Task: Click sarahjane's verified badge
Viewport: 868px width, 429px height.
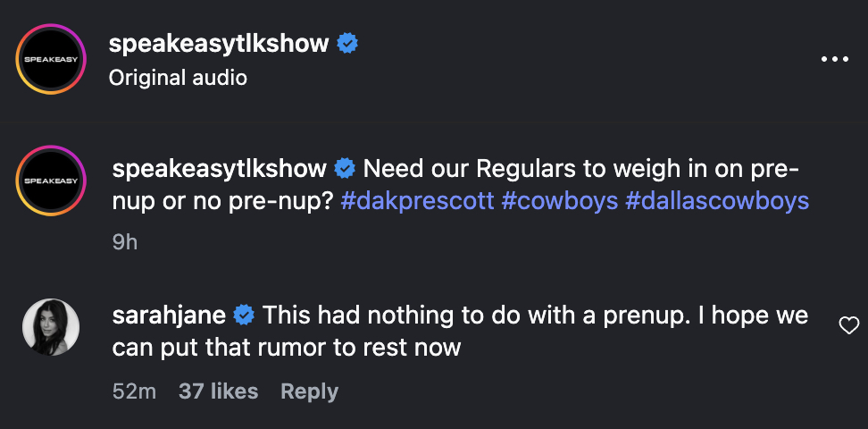Action: click(243, 315)
